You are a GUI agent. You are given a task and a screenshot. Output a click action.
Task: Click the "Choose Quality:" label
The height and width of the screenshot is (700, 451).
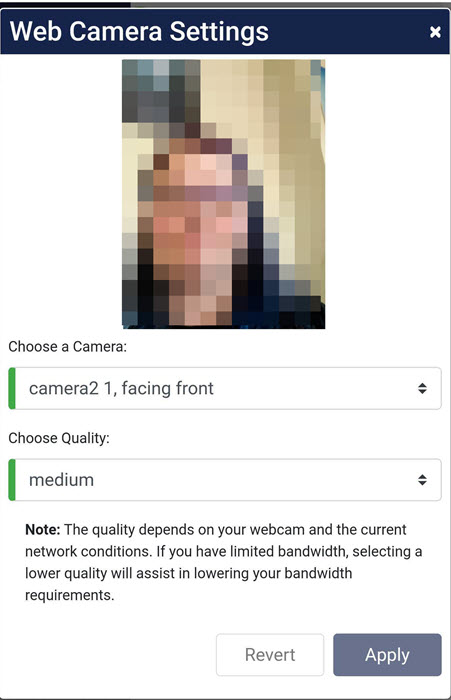click(59, 438)
